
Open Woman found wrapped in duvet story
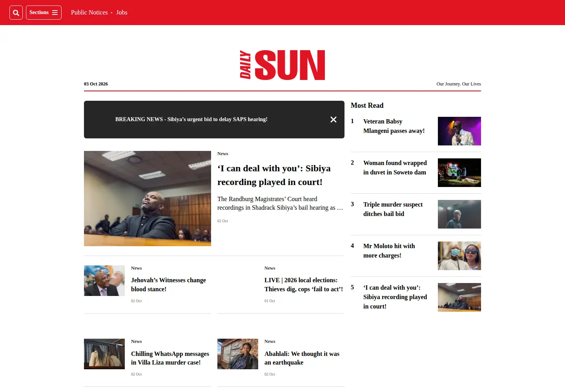(x=395, y=168)
